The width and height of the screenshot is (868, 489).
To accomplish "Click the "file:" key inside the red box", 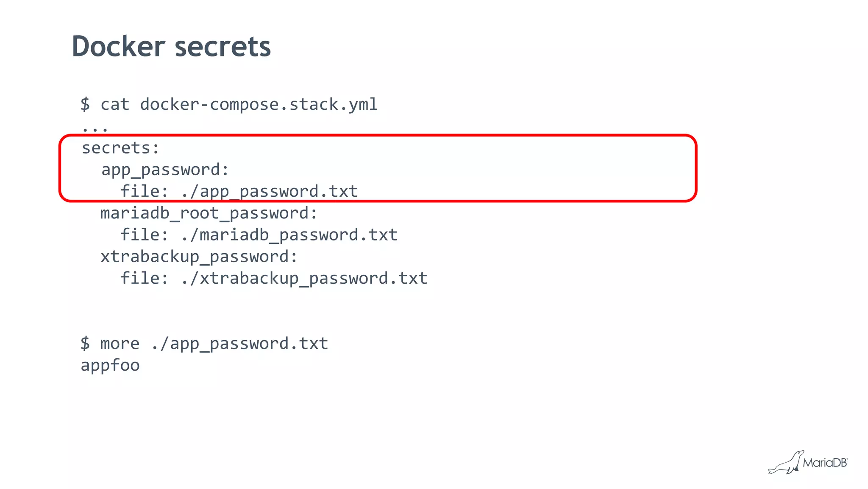I will 144,191.
